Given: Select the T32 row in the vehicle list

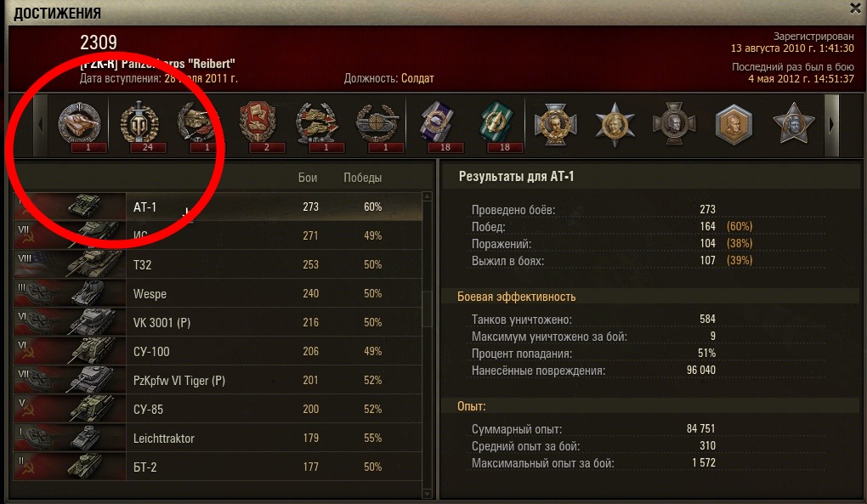Looking at the screenshot, I should (x=218, y=264).
